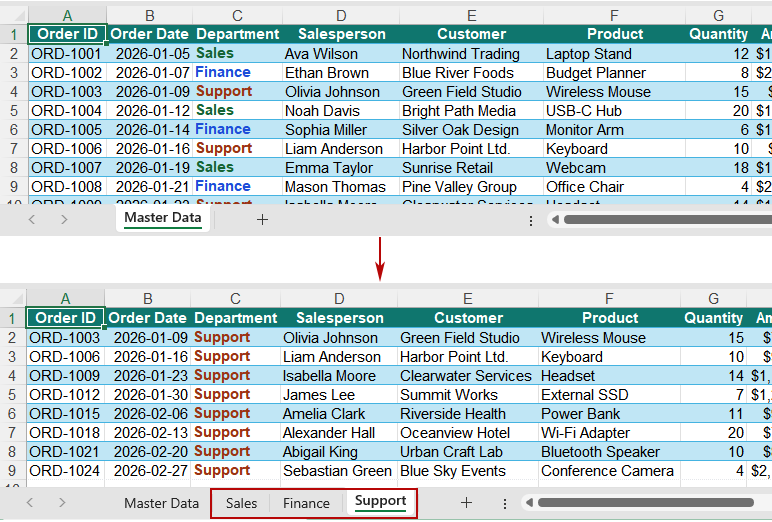
Task: Select Finance cell in ORD-1008 row
Action: (237, 187)
